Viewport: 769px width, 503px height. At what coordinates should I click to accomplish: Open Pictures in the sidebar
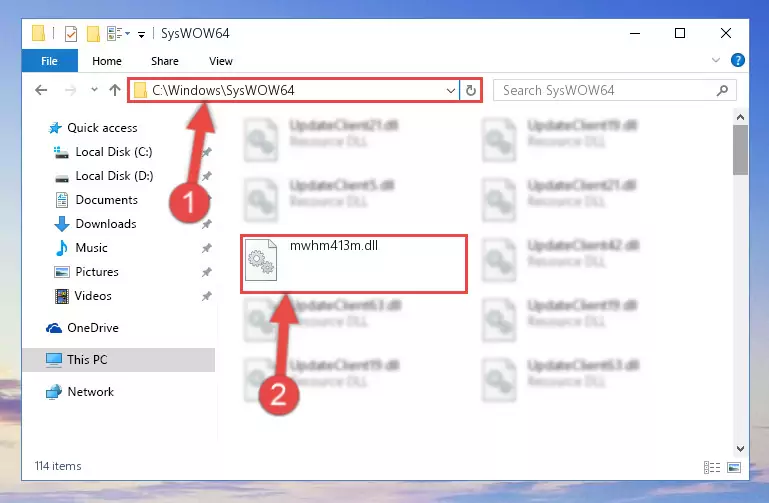[97, 272]
